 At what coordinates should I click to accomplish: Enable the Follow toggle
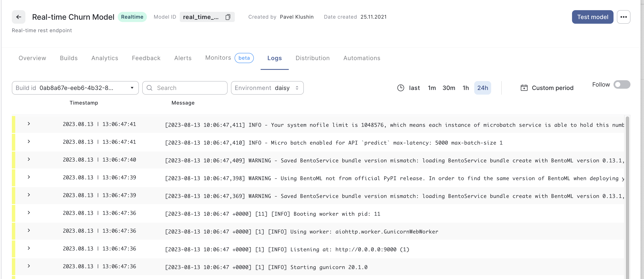[x=622, y=84]
